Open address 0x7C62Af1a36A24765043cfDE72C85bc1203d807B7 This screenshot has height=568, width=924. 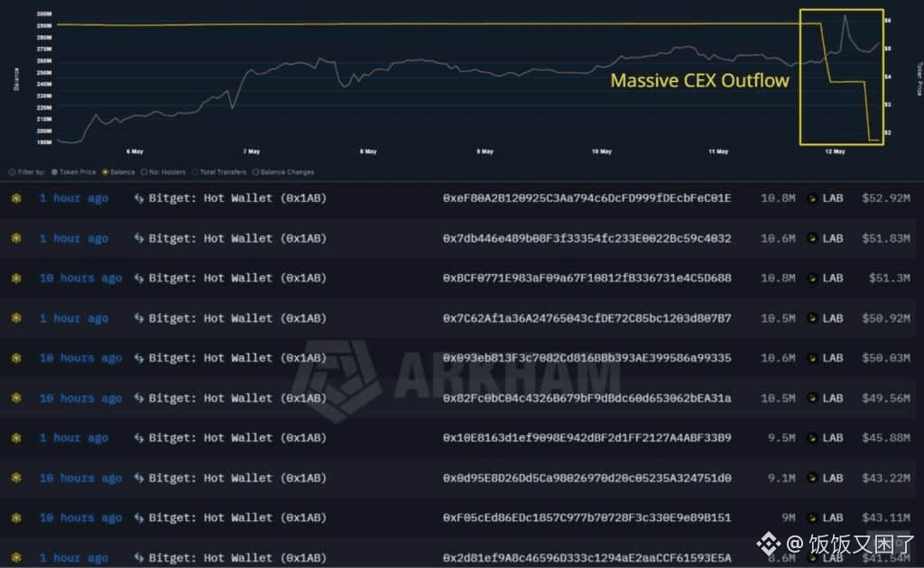(x=587, y=318)
